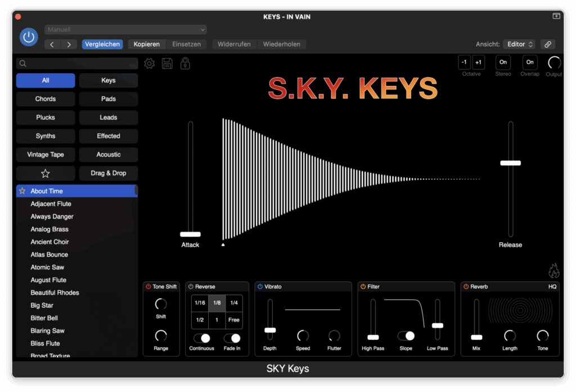The height and width of the screenshot is (392, 576).
Task: Go to next preset arrow
Action: (69, 44)
